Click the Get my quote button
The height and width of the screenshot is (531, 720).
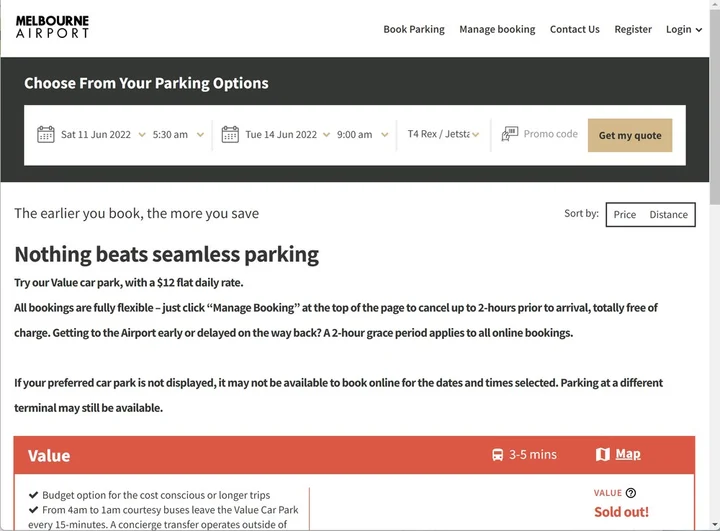point(630,136)
